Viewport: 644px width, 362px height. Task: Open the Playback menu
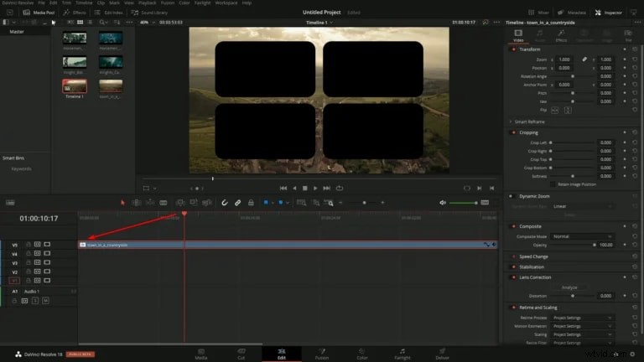[x=147, y=3]
